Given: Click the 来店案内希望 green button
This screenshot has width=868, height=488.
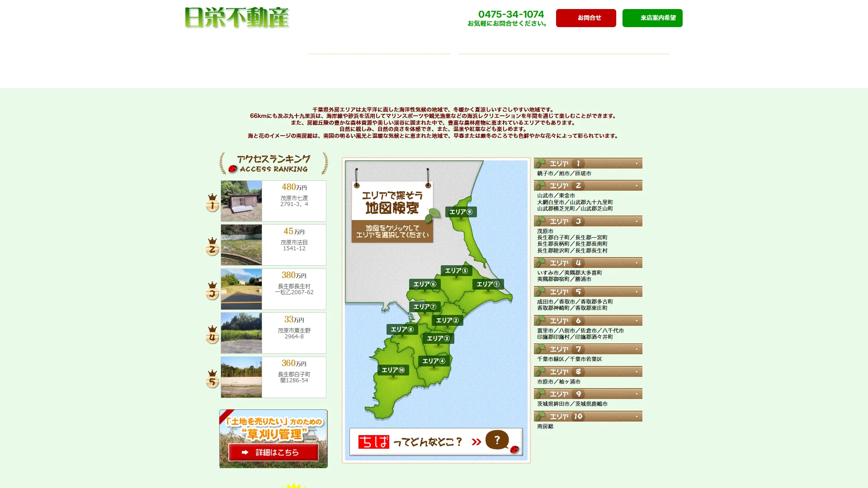Looking at the screenshot, I should click(x=652, y=18).
